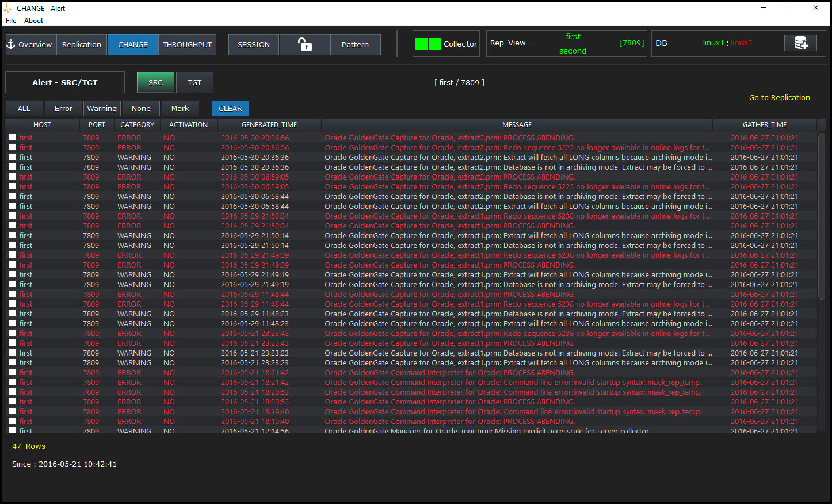Check the row 2016-05-30 06:58:44 Database not archiving
The height and width of the screenshot is (504, 832).
13,196
